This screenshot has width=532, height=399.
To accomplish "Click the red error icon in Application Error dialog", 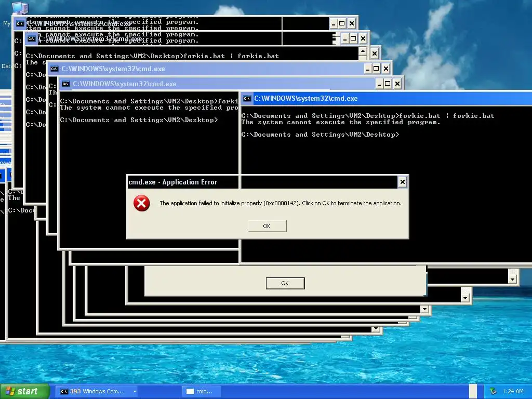I will (x=141, y=203).
